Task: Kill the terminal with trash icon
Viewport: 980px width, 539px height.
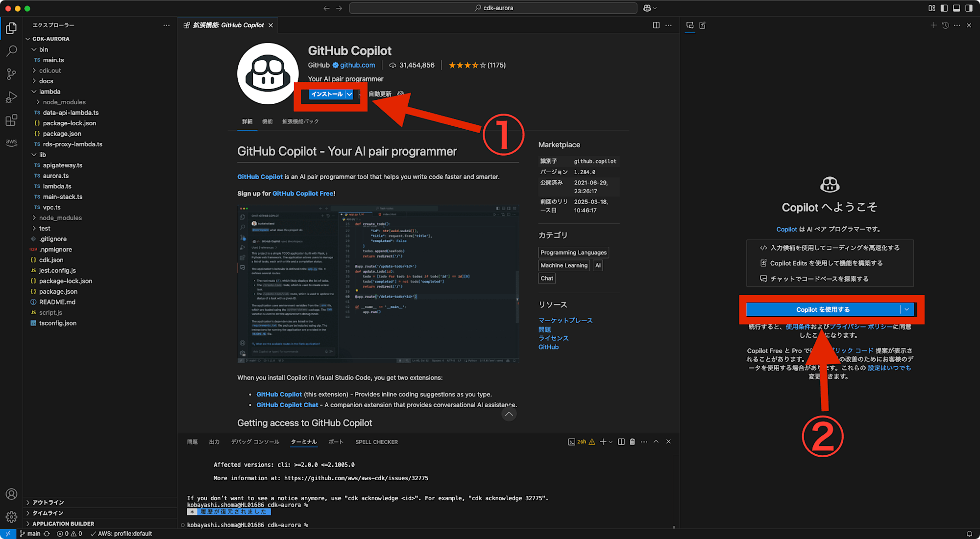Action: pos(632,442)
